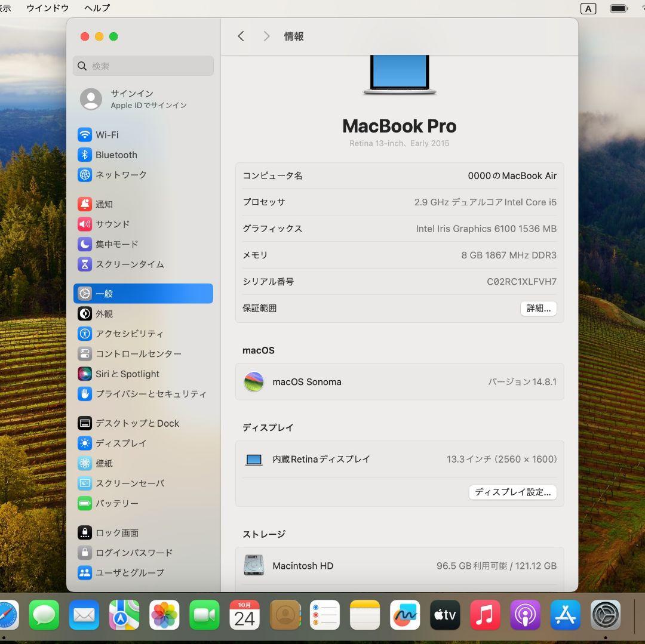Open ディスプレイ settings in sidebar
Image resolution: width=645 pixels, height=644 pixels.
143,443
